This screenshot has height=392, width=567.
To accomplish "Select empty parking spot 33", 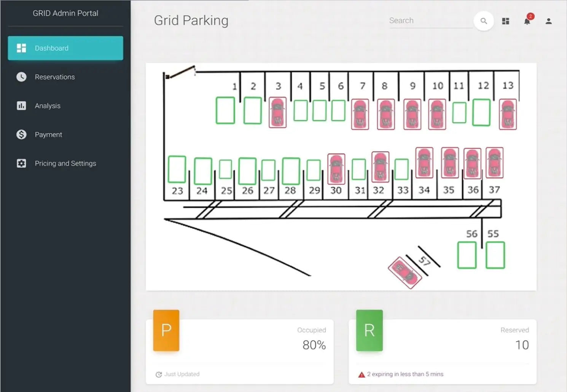I will pyautogui.click(x=402, y=169).
